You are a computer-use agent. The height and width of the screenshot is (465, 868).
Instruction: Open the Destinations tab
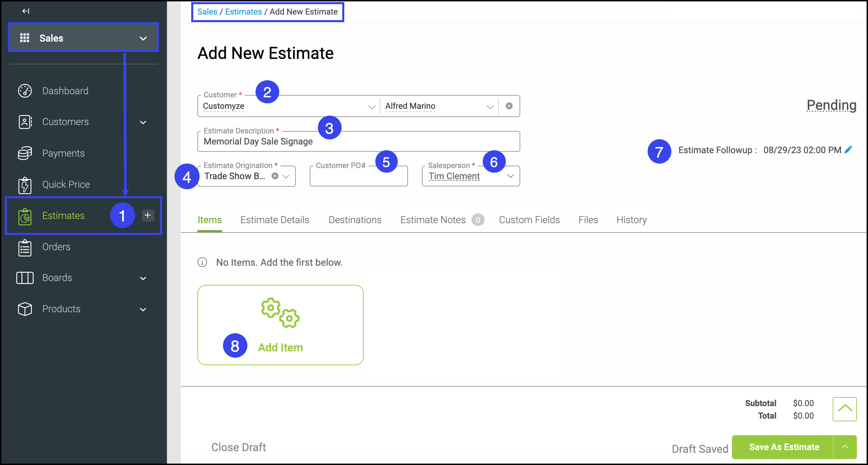[x=355, y=220]
